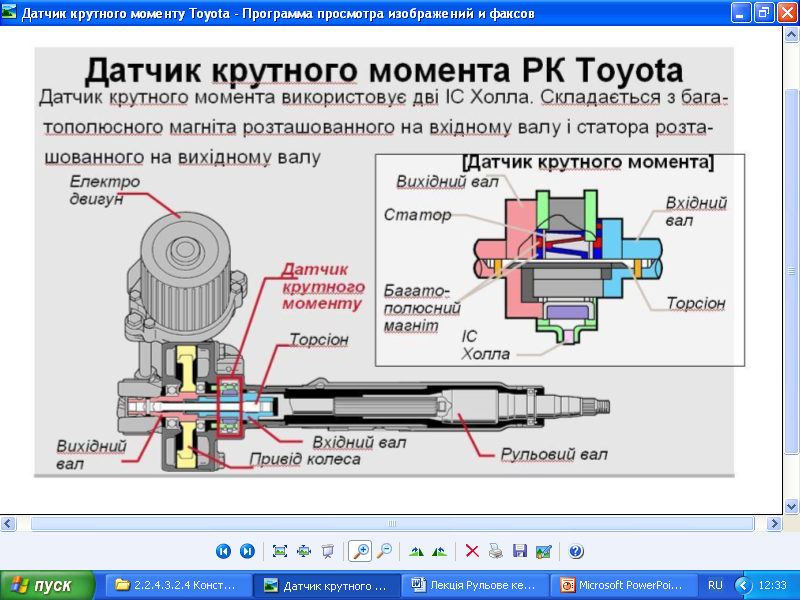Viewport: 800px width, 600px height.
Task: Click the '[Датчик крутного момента]' inset heading
Action: click(x=588, y=162)
